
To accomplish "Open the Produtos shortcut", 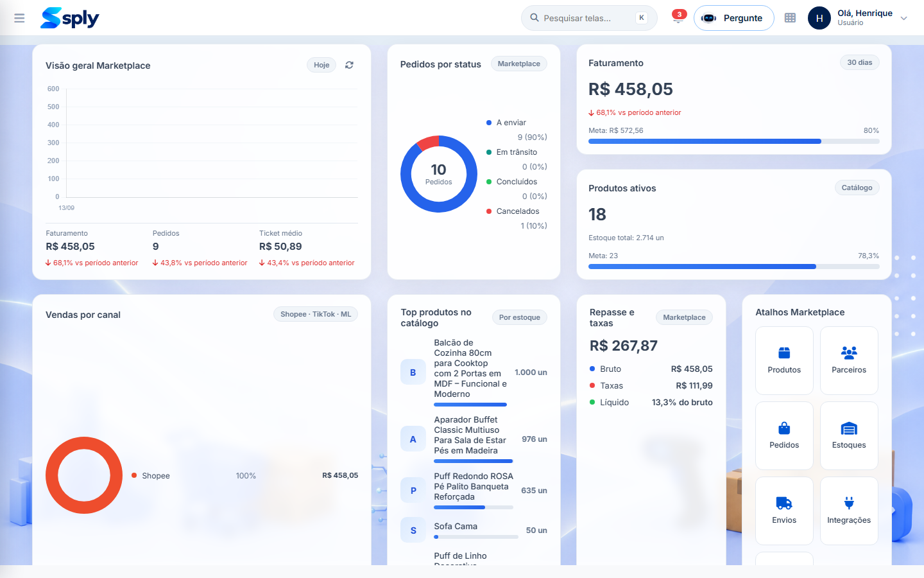I will (x=784, y=360).
